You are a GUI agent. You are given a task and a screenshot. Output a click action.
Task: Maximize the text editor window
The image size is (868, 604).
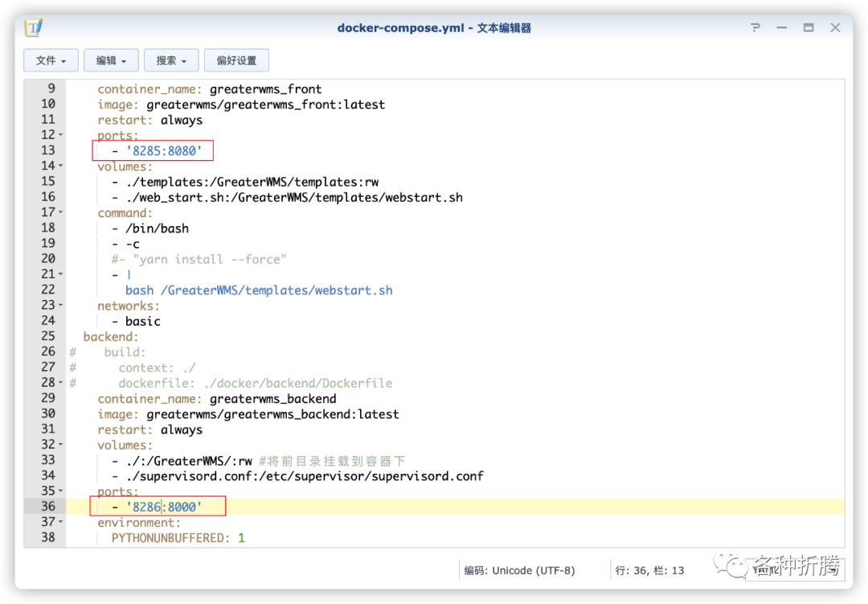point(809,27)
